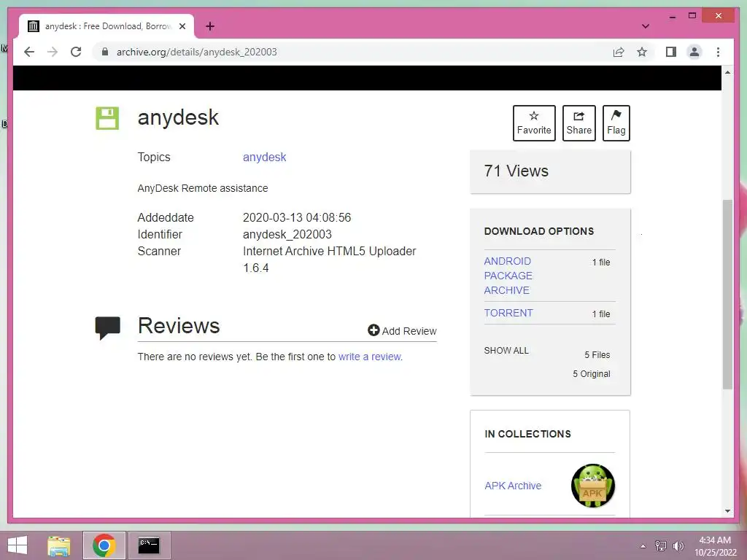Reload the archive.org page
The width and height of the screenshot is (747, 560).
(x=76, y=52)
